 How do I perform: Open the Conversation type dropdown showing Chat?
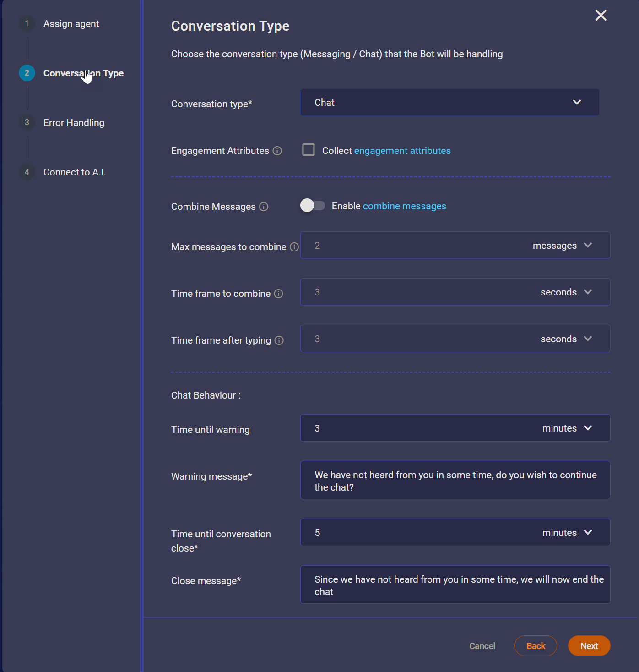(x=449, y=103)
